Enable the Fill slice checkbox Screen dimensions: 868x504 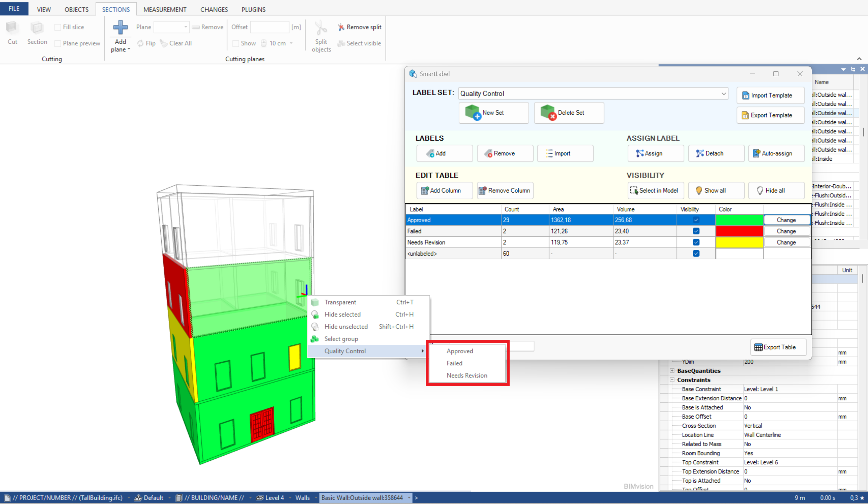pyautogui.click(x=58, y=27)
